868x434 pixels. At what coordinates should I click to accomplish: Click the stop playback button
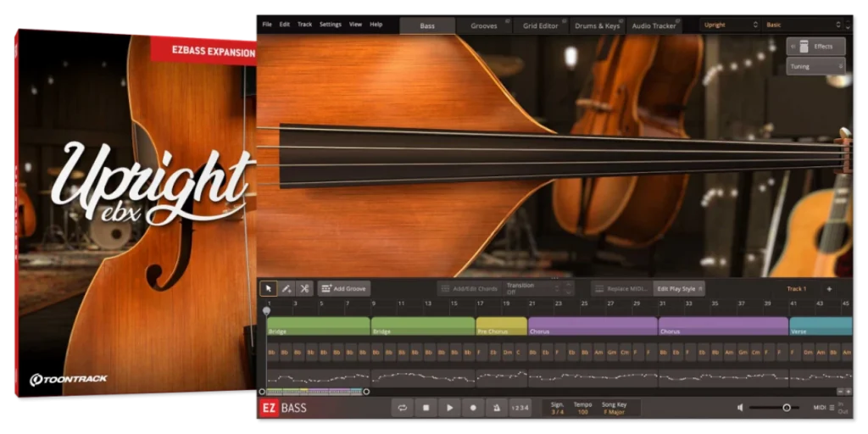pos(426,408)
